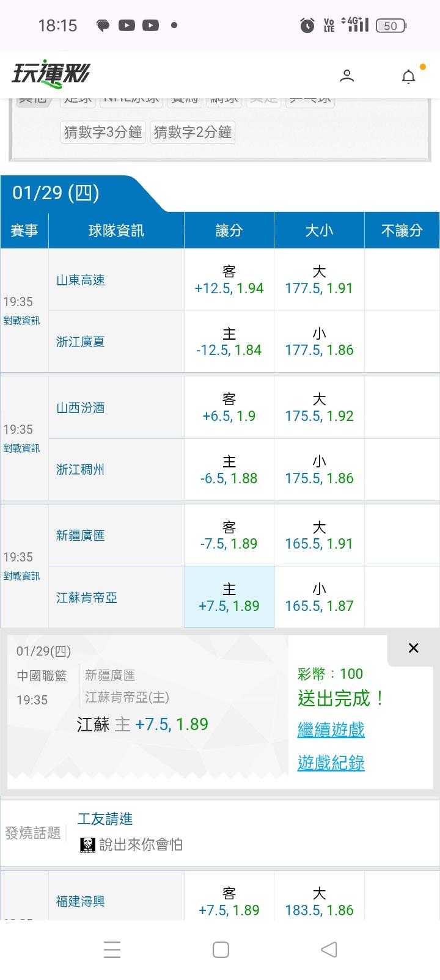Screen dimensions: 440x980
Task: Select 猜數字2分鐘 game tab
Action: (x=193, y=132)
